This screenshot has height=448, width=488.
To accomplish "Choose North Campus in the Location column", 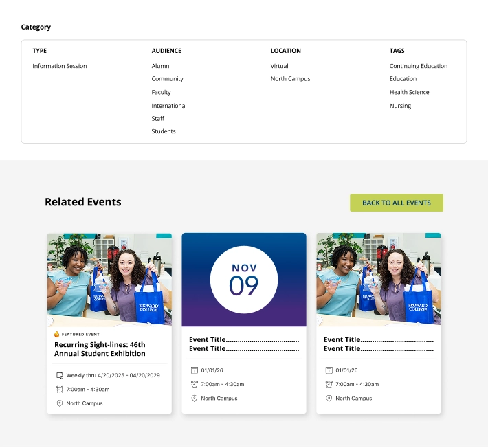I will (x=290, y=79).
